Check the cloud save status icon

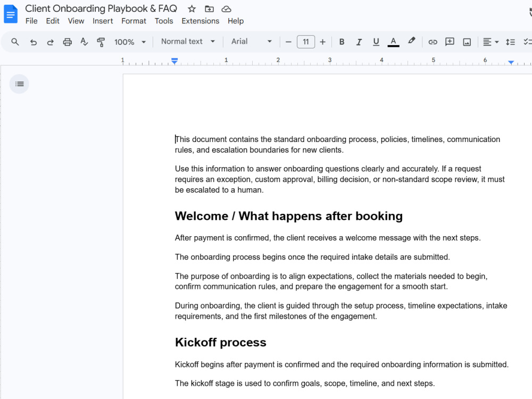(x=226, y=9)
